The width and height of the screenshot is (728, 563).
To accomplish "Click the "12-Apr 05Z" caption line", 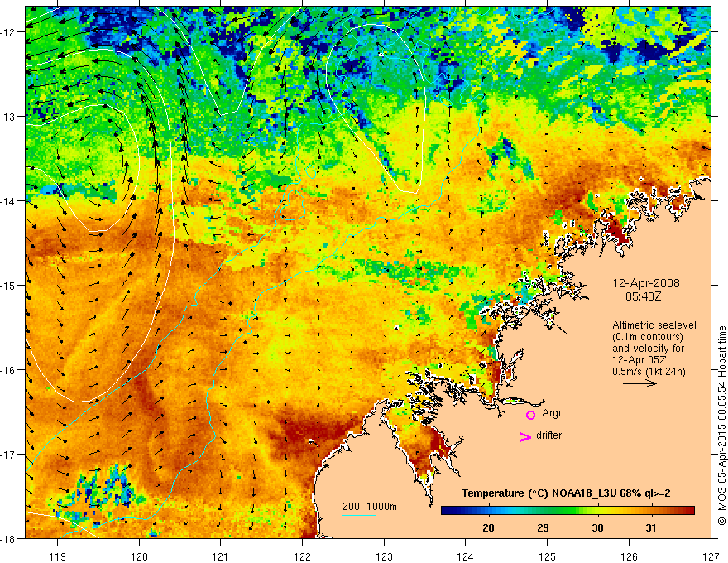I will click(640, 360).
